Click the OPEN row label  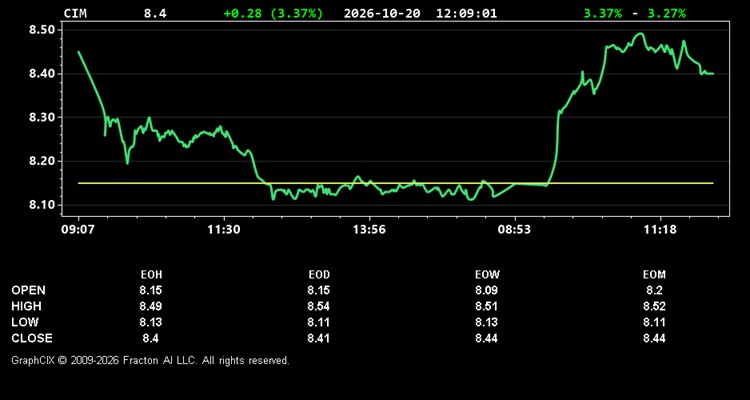[x=29, y=290]
